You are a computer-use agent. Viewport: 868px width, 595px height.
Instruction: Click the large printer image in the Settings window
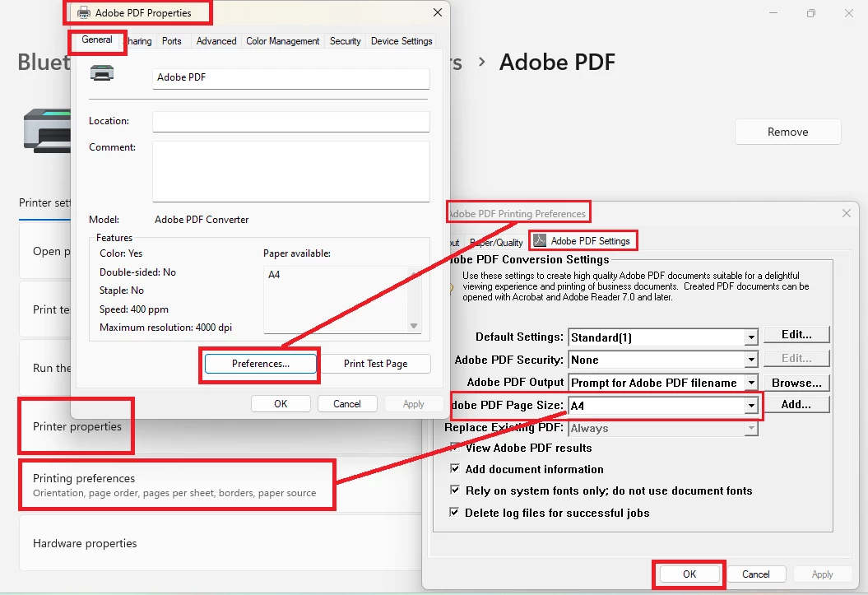pos(47,131)
